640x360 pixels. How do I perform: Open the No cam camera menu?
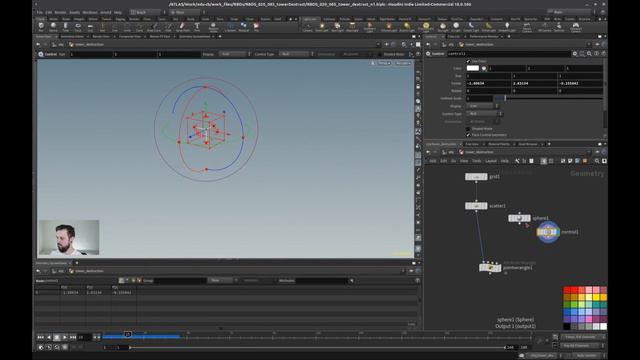(403, 63)
